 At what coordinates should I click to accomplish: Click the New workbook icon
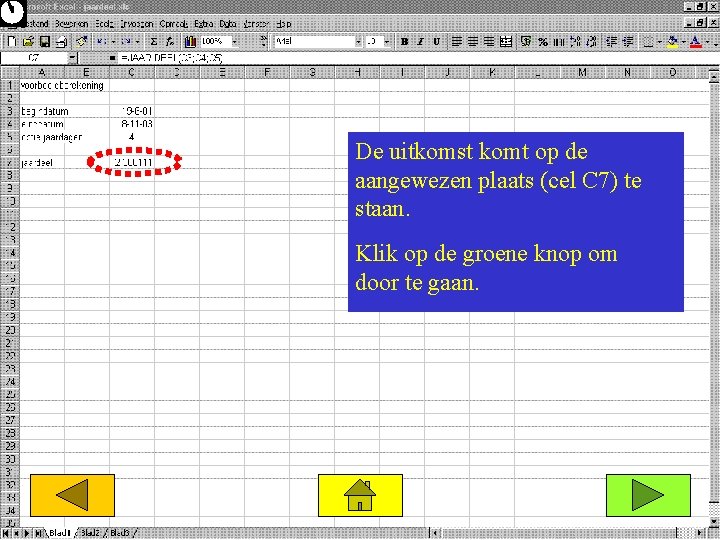click(12, 42)
